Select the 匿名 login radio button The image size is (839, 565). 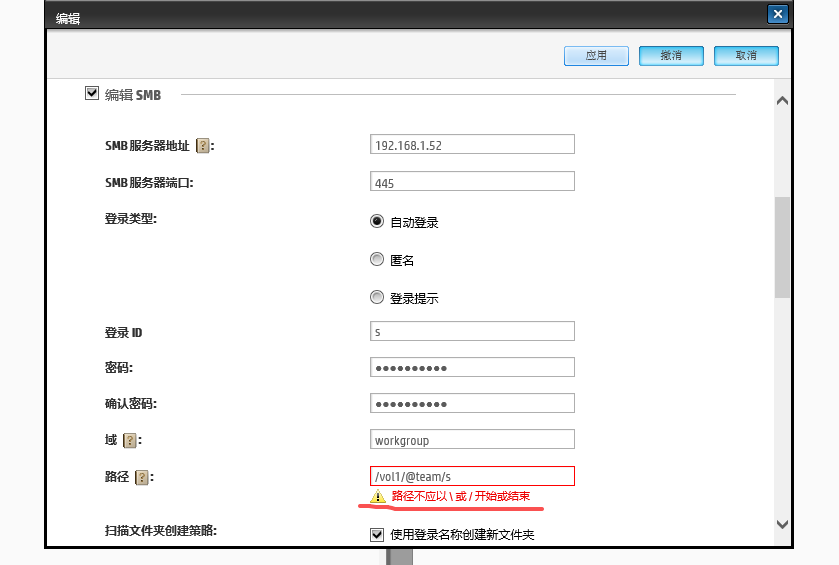click(377, 259)
